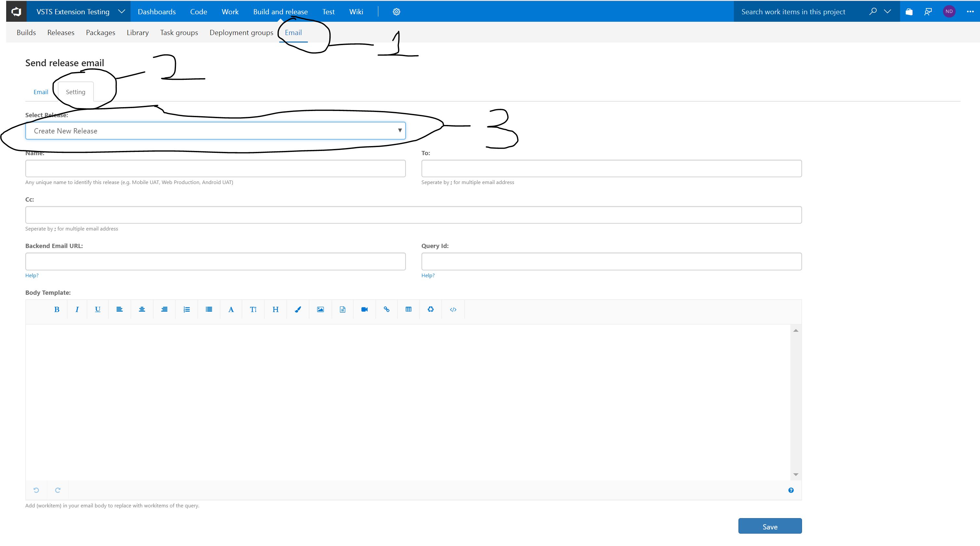Insert a hyperlink via link icon
980x546 pixels.
(x=386, y=309)
